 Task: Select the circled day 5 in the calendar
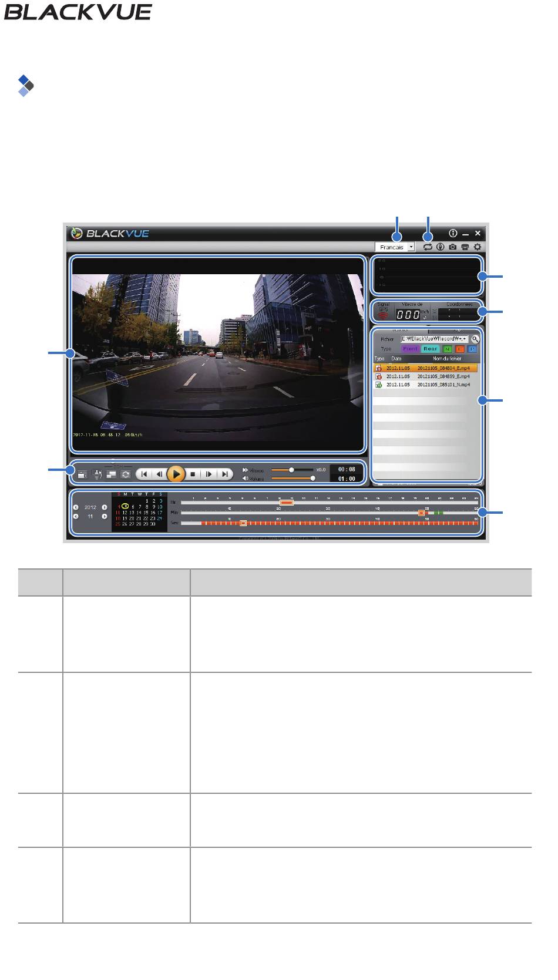125,506
